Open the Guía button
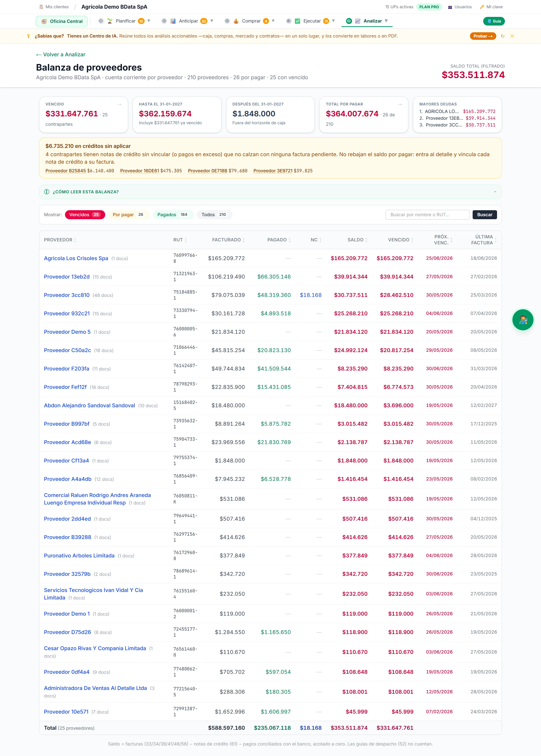Viewport: 541px width, 756px height. click(494, 21)
